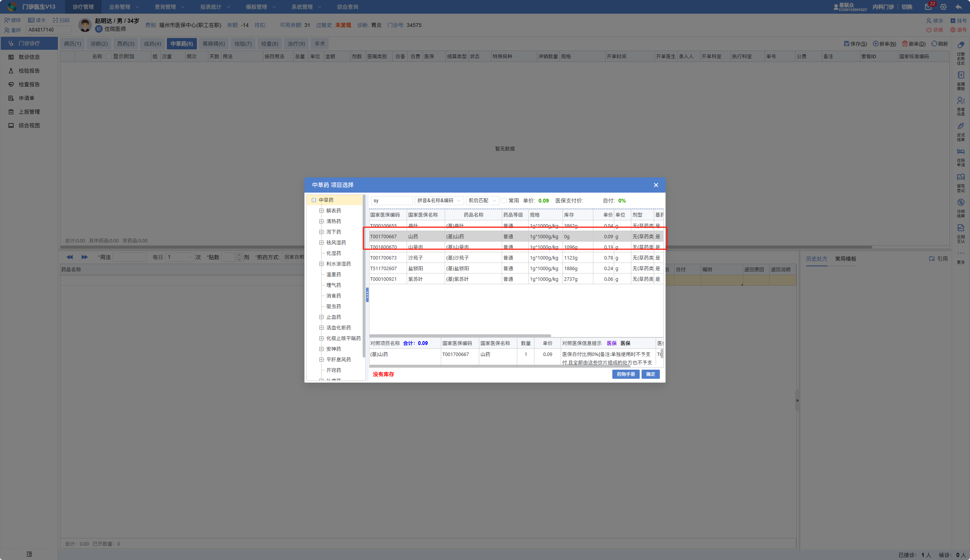This screenshot has width=970, height=560.
Task: Open the 前后匹配 match type dropdown
Action: 482,201
